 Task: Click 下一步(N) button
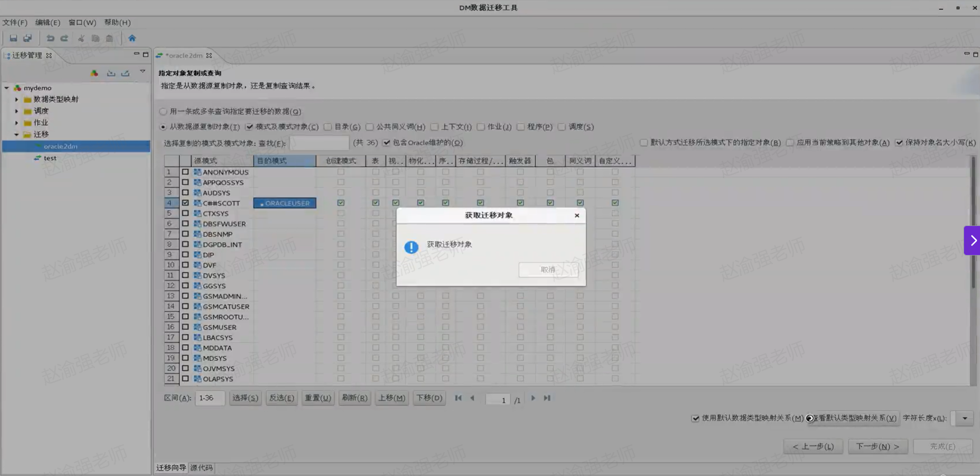point(878,446)
